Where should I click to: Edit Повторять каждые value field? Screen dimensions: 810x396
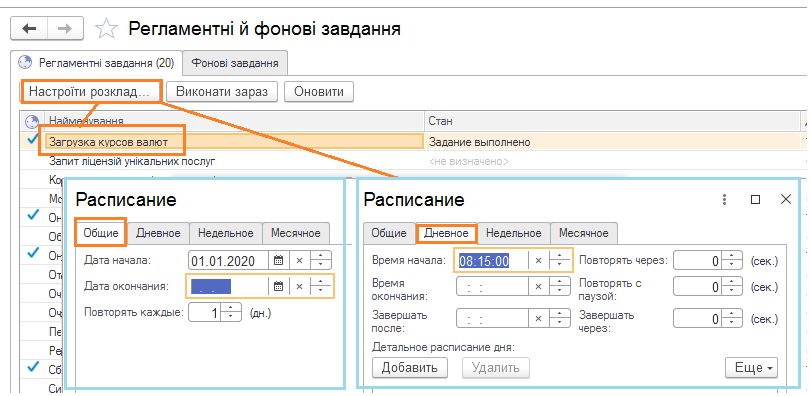pos(205,312)
